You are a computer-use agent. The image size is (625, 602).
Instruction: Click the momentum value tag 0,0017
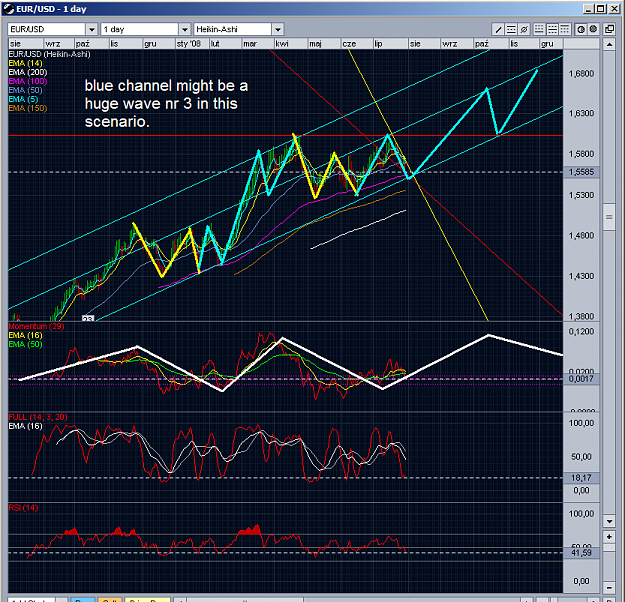(581, 379)
